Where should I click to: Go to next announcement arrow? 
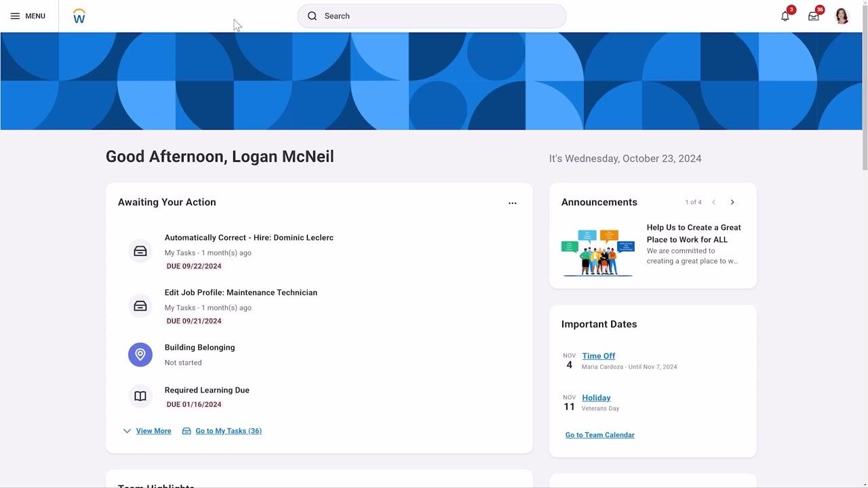point(732,202)
